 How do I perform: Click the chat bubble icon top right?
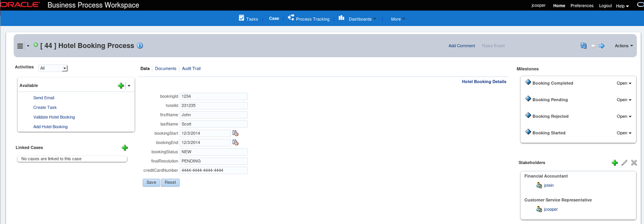[640, 5]
